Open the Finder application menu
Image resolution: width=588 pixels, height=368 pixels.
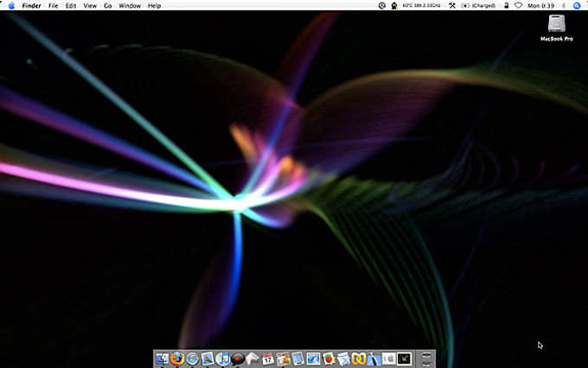(31, 6)
